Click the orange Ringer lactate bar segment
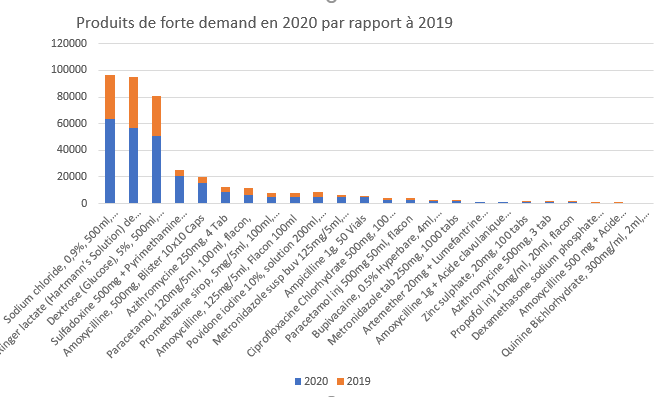 tap(133, 103)
